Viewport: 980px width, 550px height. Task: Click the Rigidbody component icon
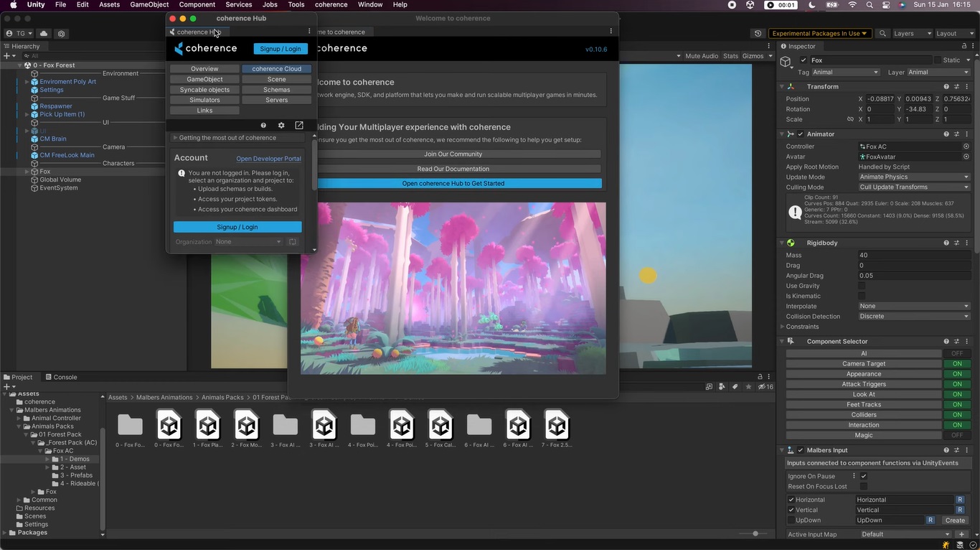point(791,243)
